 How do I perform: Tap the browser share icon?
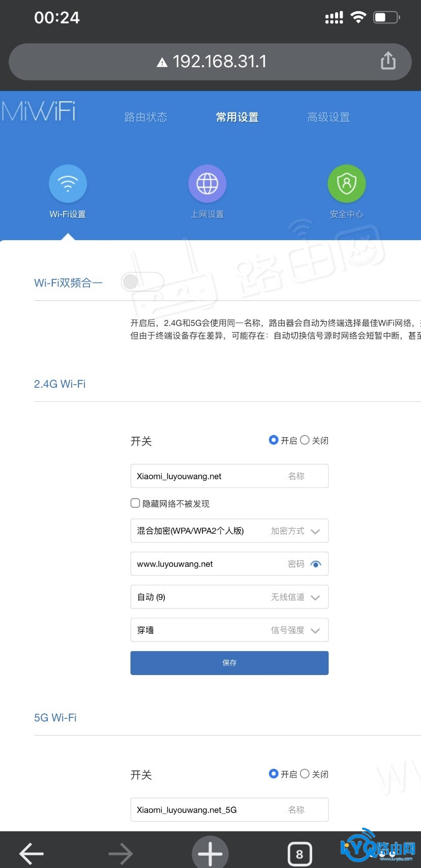388,61
